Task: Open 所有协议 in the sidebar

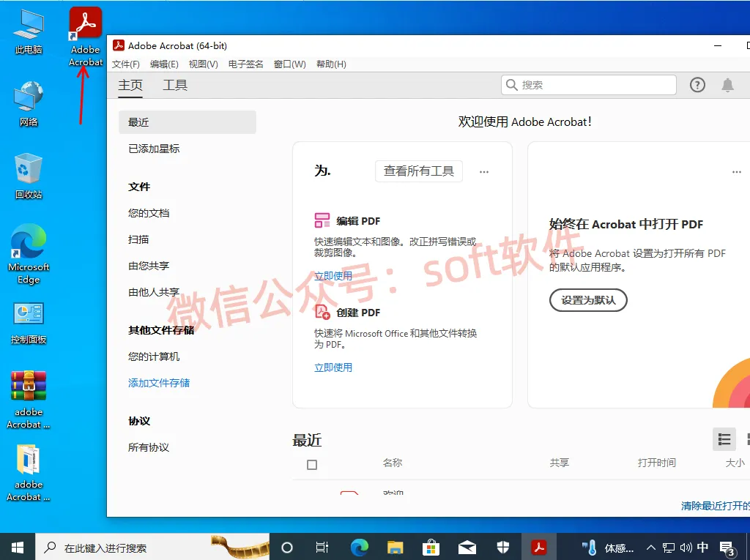Action: [148, 447]
